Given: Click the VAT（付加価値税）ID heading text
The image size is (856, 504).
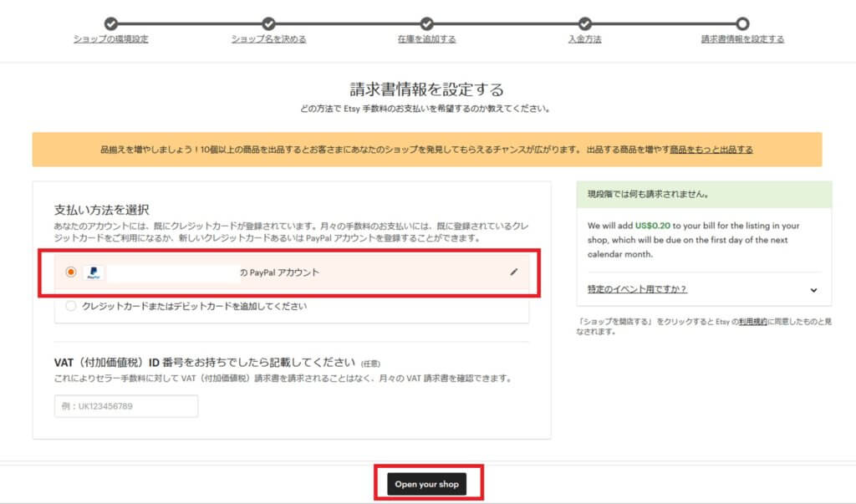Looking at the screenshot, I should coord(205,363).
